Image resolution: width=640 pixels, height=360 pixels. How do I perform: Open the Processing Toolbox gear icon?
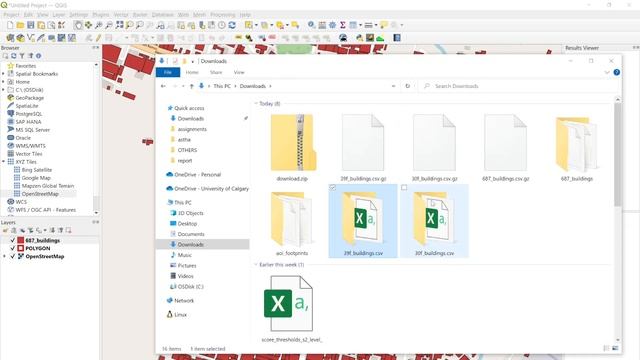pyautogui.click(x=332, y=25)
